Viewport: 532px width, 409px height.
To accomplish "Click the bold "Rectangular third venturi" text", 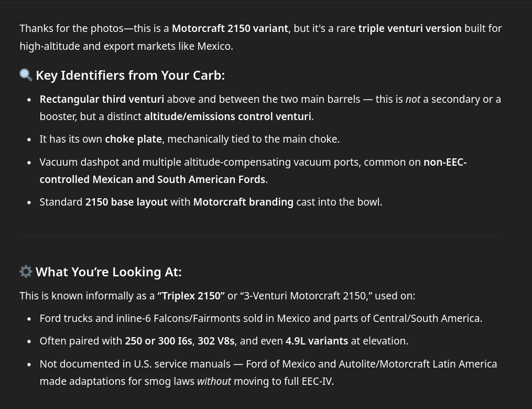I will point(102,99).
